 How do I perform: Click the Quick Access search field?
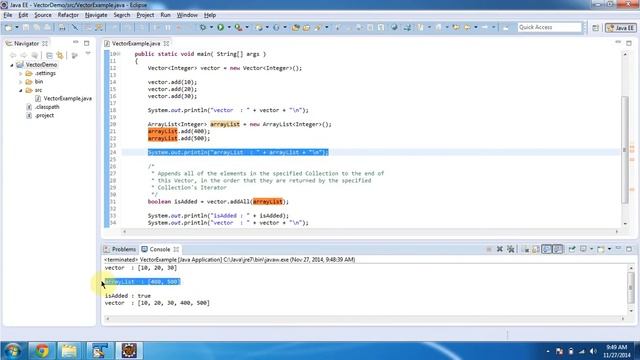coord(549,27)
